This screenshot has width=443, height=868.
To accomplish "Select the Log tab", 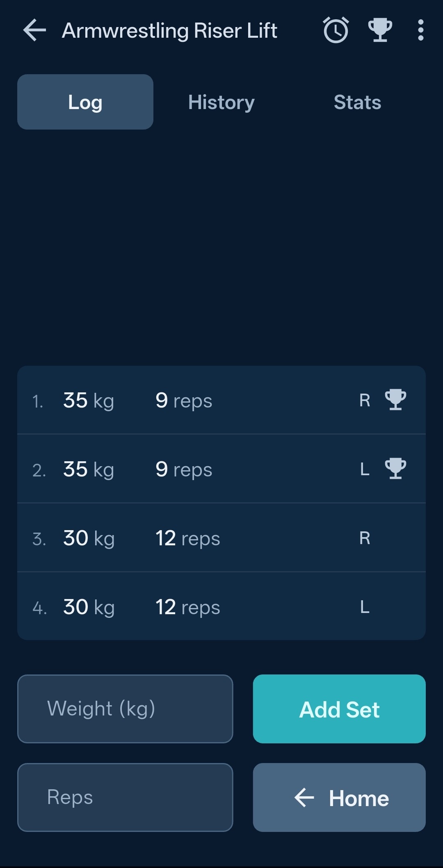I will (x=85, y=102).
